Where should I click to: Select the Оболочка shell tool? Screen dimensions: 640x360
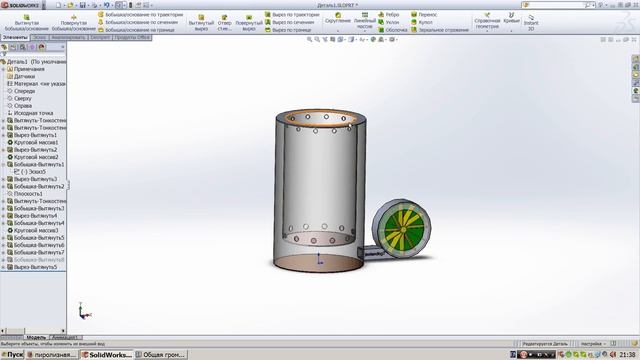(393, 30)
